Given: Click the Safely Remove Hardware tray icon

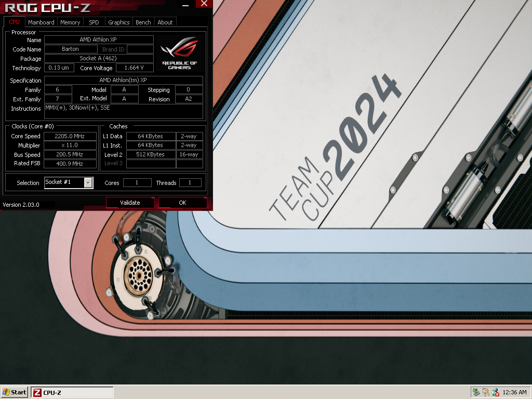Looking at the screenshot, I should (x=476, y=392).
